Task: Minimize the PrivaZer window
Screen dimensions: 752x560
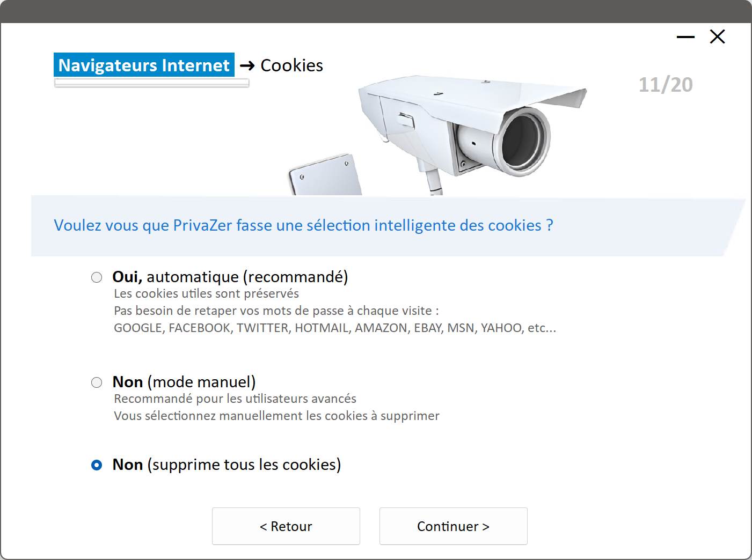Action: (685, 37)
